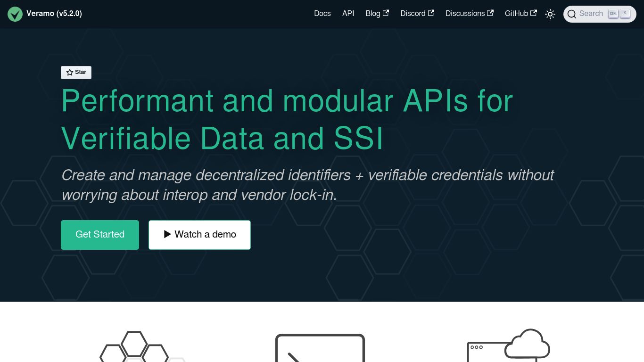Click the cloud and browser feature icon
644x362 pixels.
[x=508, y=345]
